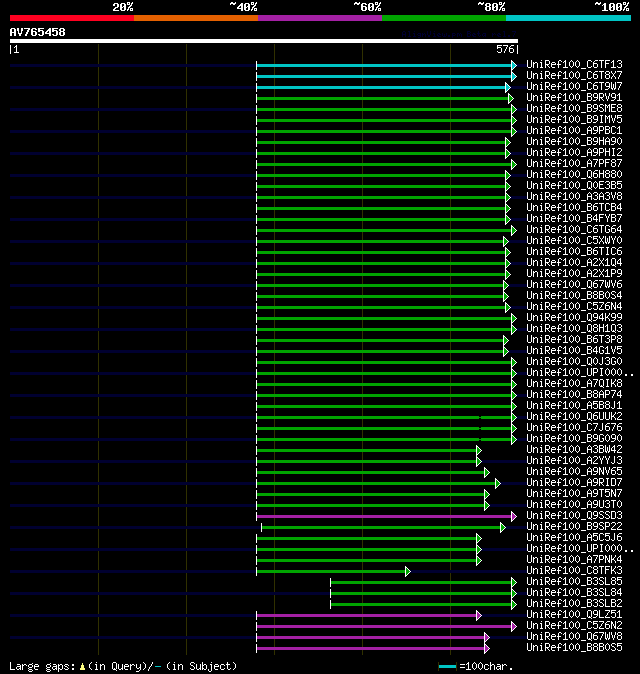
Task: Select the text UniRef100_B6TCB4
Action: (574, 208)
